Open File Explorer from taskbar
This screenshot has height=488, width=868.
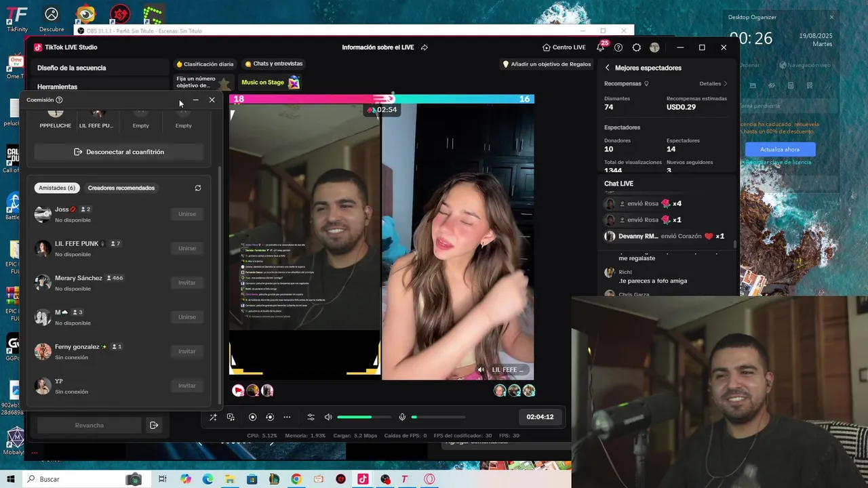coord(230,479)
